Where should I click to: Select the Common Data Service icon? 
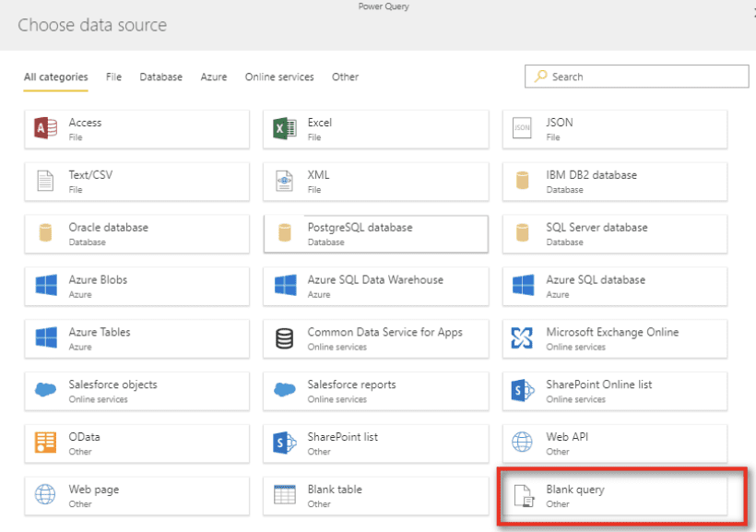coord(284,338)
